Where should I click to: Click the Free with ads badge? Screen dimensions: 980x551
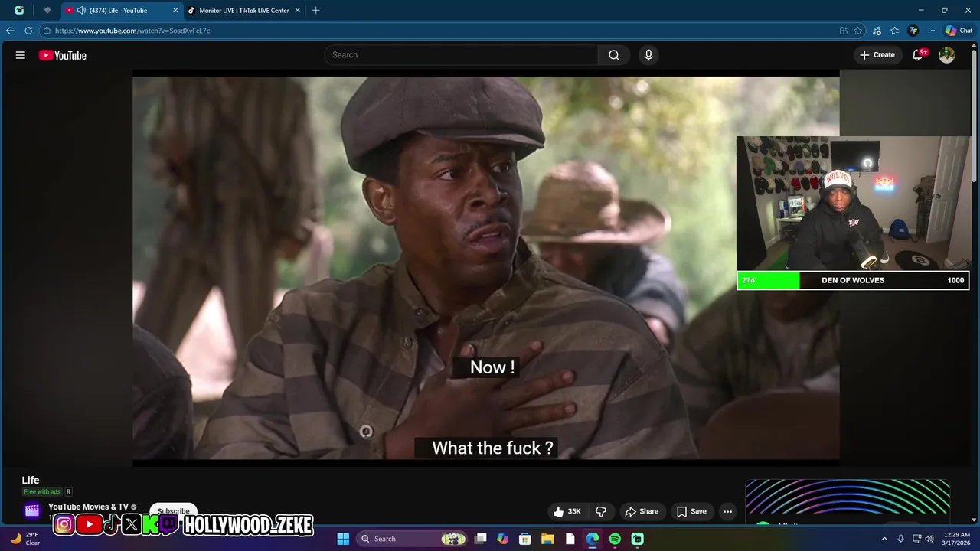42,492
